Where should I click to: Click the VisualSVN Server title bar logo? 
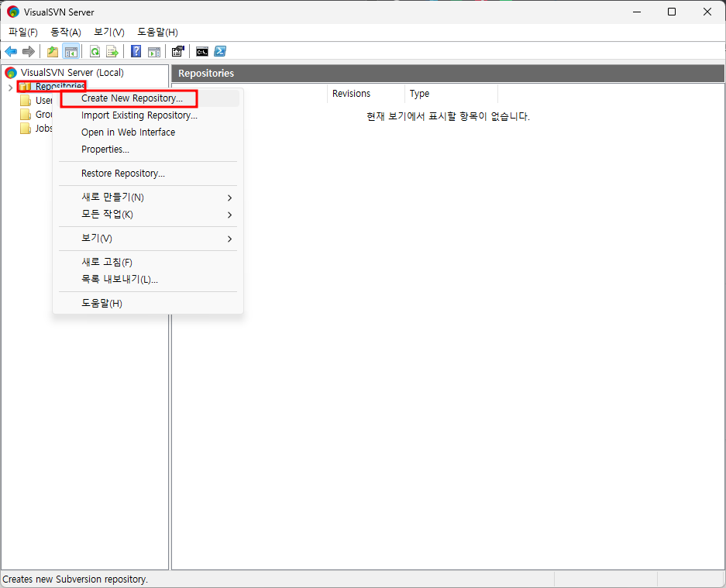pyautogui.click(x=13, y=12)
